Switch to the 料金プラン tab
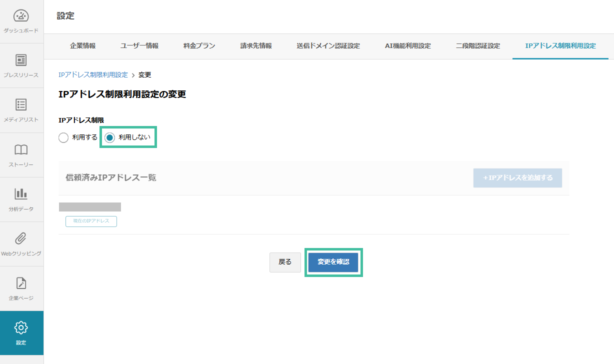 (198, 44)
